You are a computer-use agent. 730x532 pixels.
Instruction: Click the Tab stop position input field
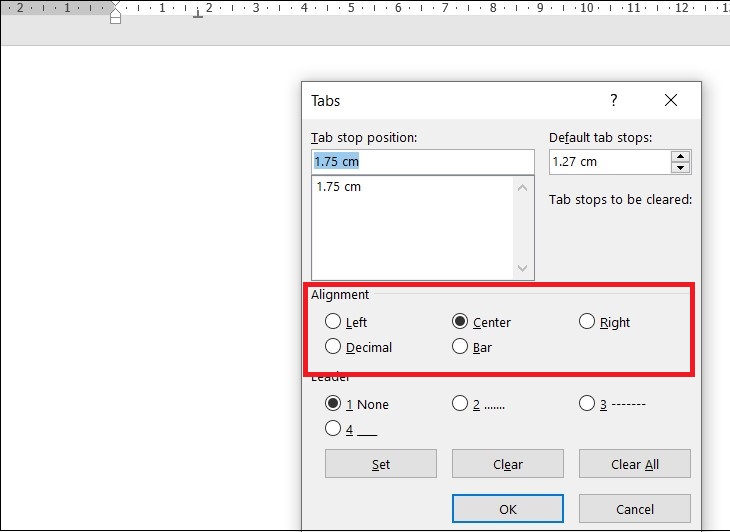(x=423, y=162)
